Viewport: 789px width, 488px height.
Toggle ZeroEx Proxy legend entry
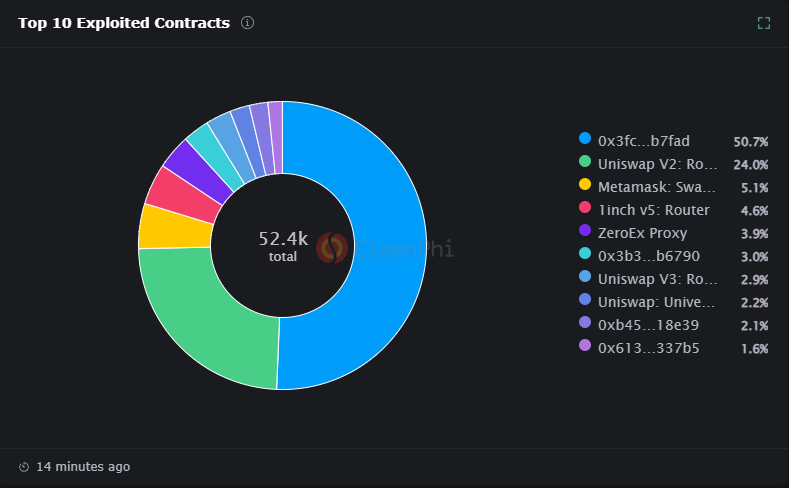[674, 233]
